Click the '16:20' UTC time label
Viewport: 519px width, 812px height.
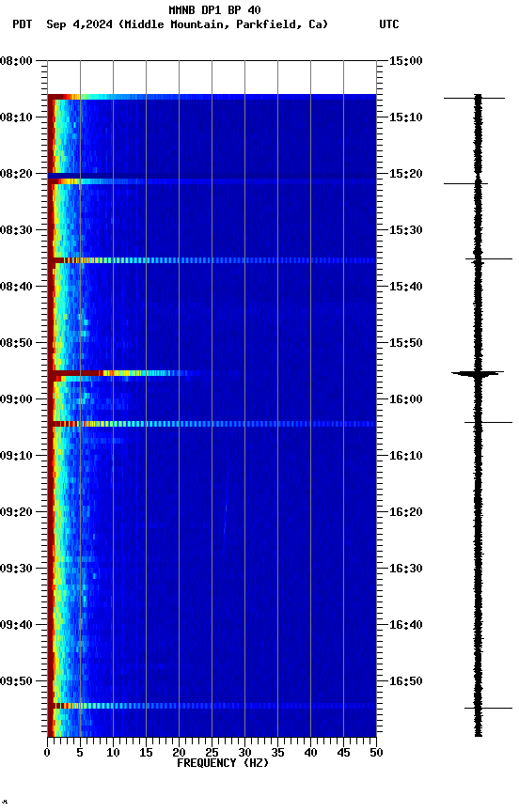coord(406,512)
